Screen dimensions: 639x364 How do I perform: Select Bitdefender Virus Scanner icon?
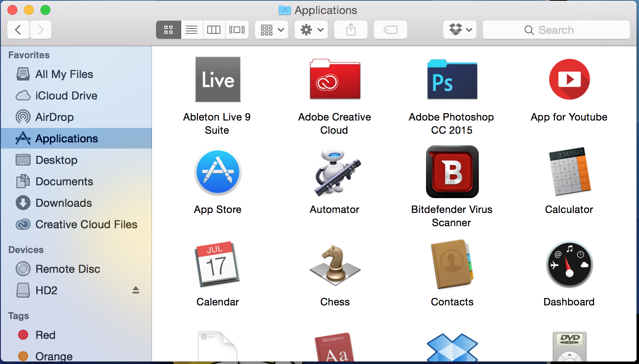452,172
